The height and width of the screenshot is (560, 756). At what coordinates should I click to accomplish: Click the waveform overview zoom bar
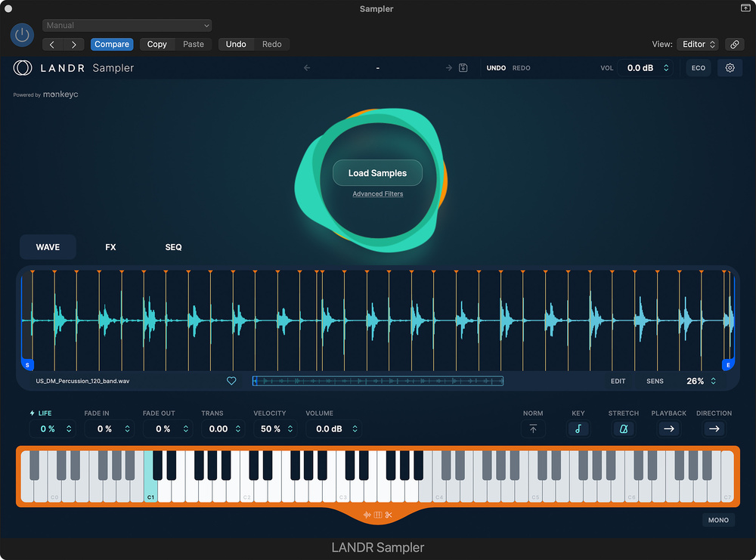pos(378,381)
